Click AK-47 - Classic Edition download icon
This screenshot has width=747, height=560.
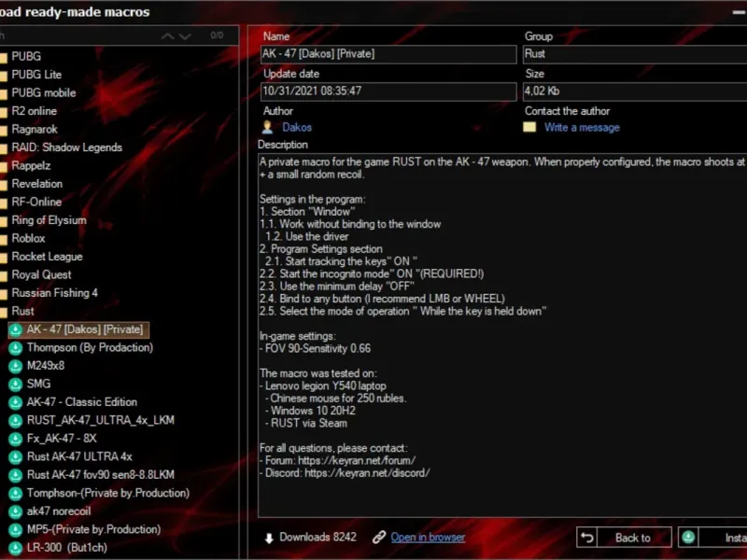coord(15,402)
